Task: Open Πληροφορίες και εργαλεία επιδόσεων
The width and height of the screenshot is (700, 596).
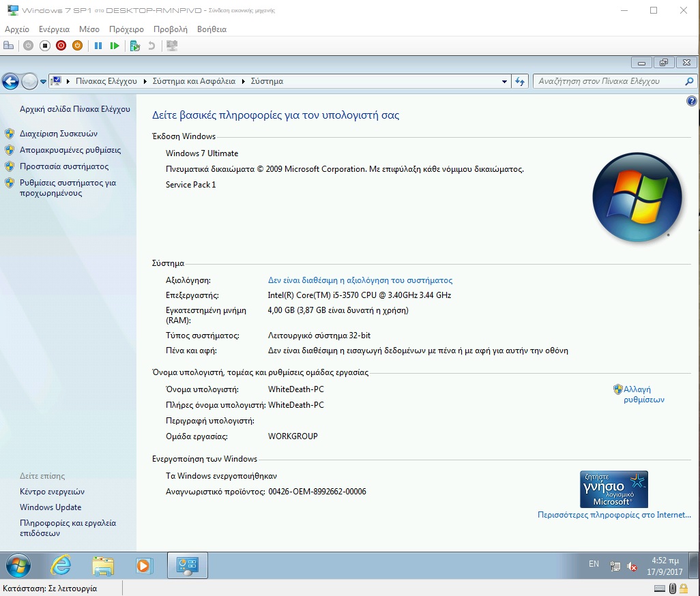Action: (68, 528)
